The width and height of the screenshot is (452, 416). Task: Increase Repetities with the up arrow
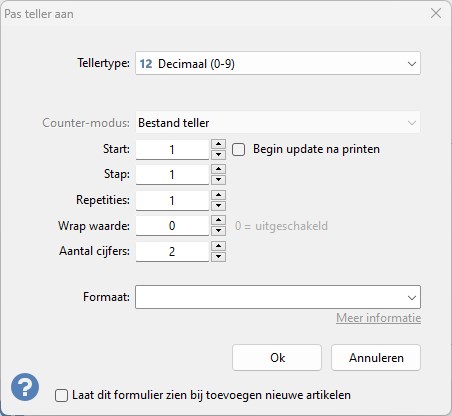click(218, 195)
